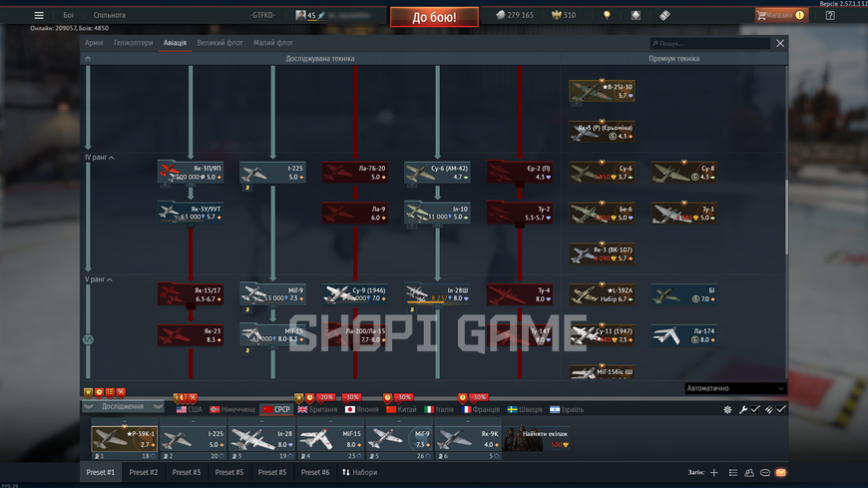Select the Ла-9 aircraft in tree

(355, 214)
